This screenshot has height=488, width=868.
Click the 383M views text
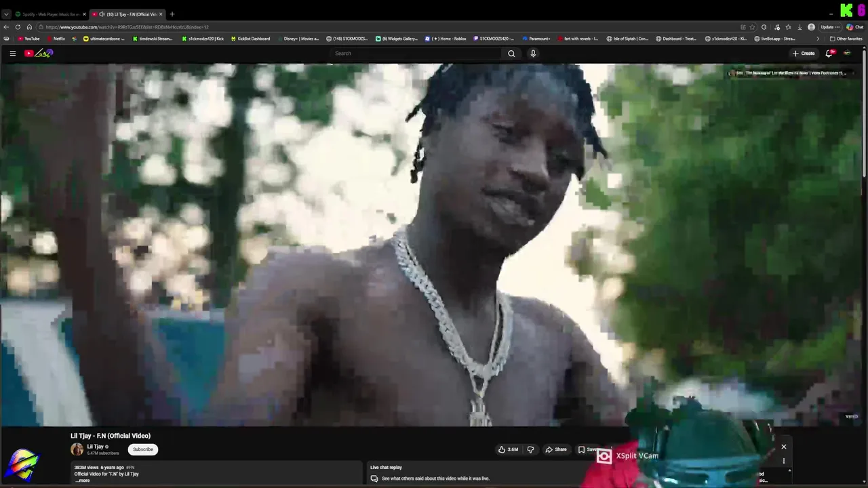85,468
